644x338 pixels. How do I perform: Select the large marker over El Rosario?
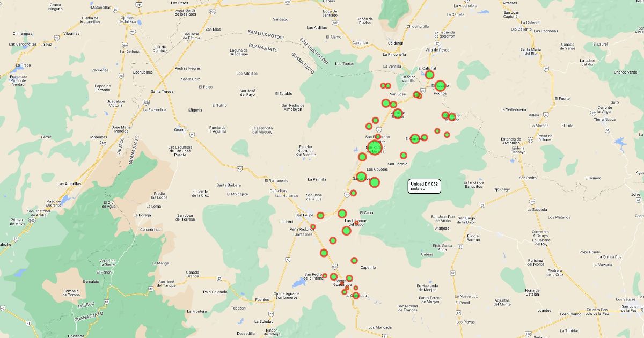440,86
